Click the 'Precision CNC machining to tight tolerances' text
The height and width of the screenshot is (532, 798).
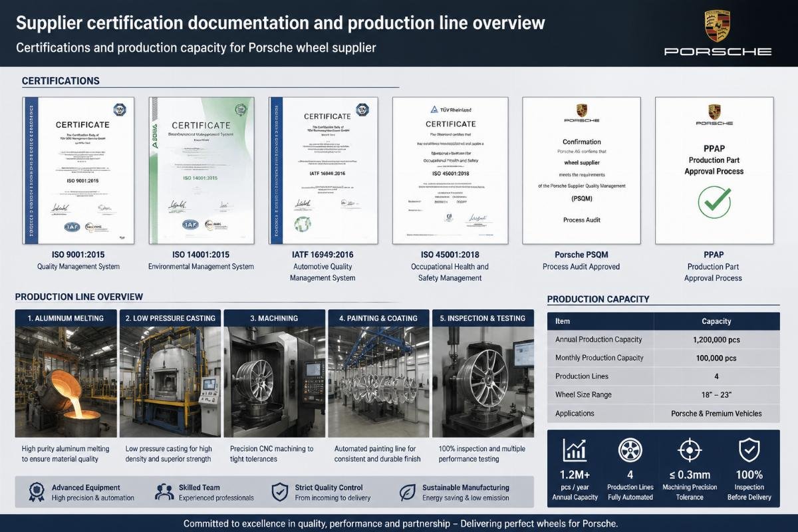pos(271,454)
